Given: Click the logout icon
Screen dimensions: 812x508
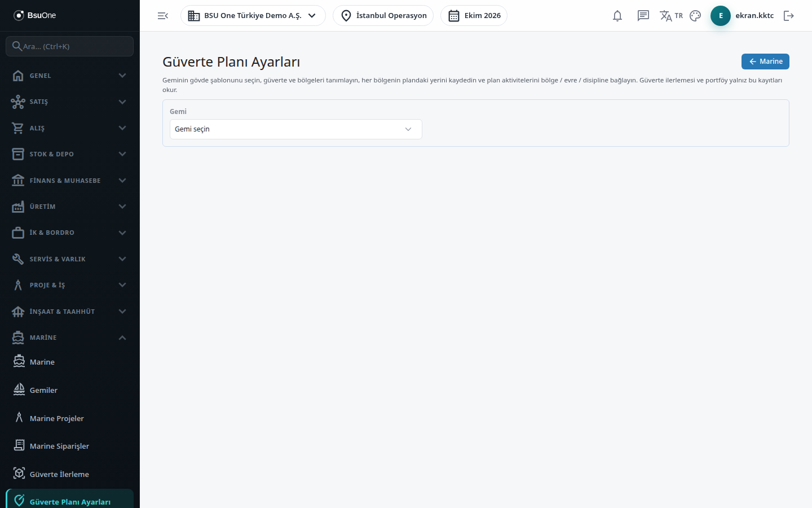Looking at the screenshot, I should click(789, 16).
